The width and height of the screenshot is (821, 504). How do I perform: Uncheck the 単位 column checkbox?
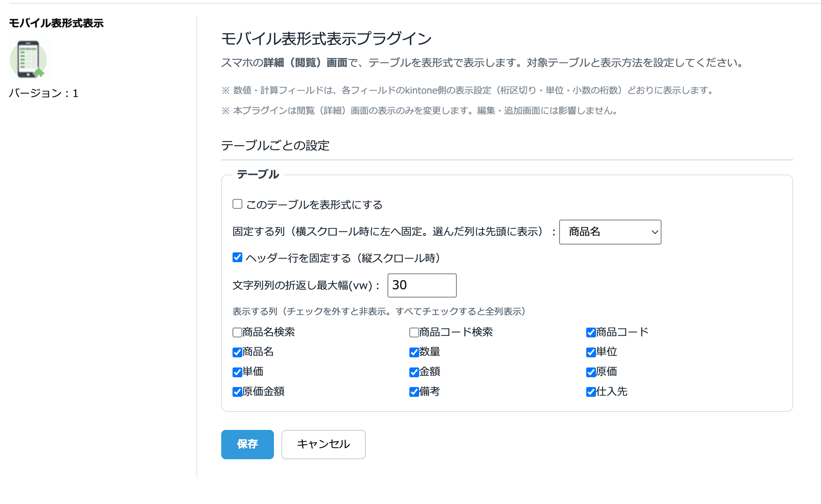591,352
